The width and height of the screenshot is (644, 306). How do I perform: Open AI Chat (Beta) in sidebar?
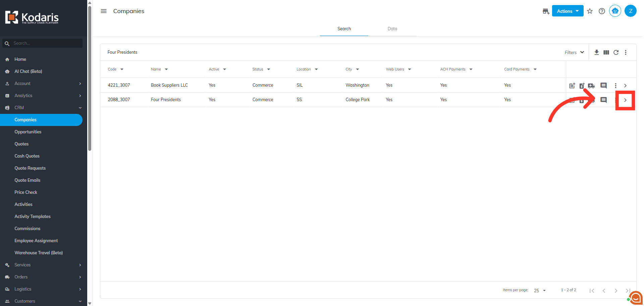tap(28, 72)
